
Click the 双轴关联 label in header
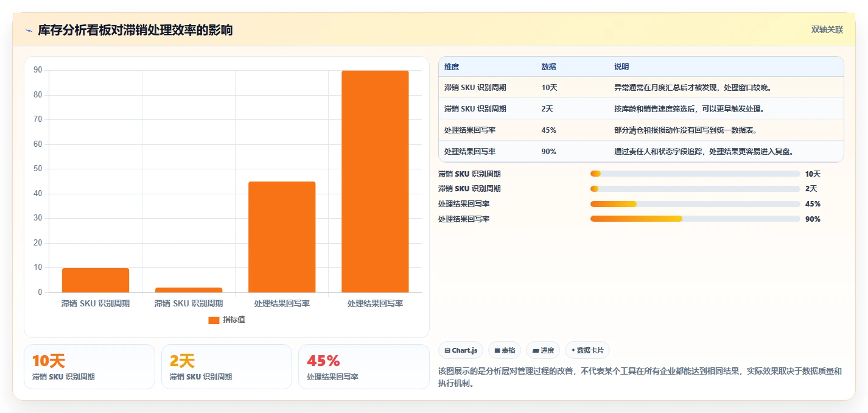[827, 30]
